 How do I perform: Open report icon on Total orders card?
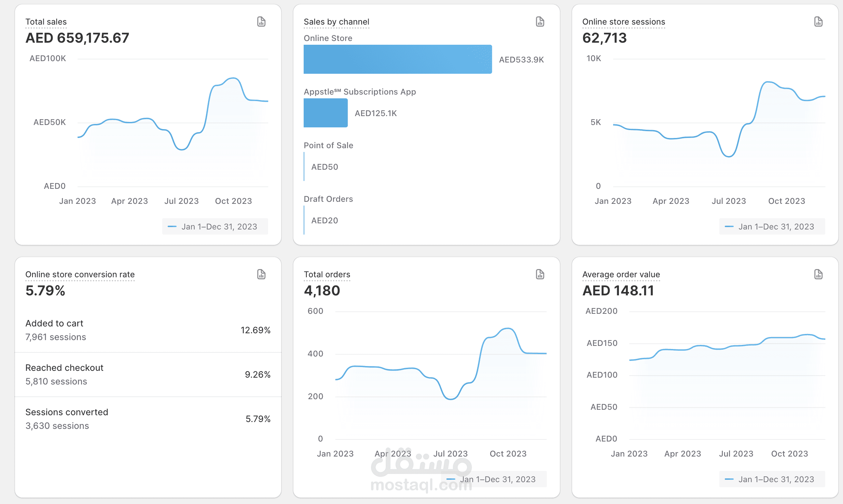540,274
